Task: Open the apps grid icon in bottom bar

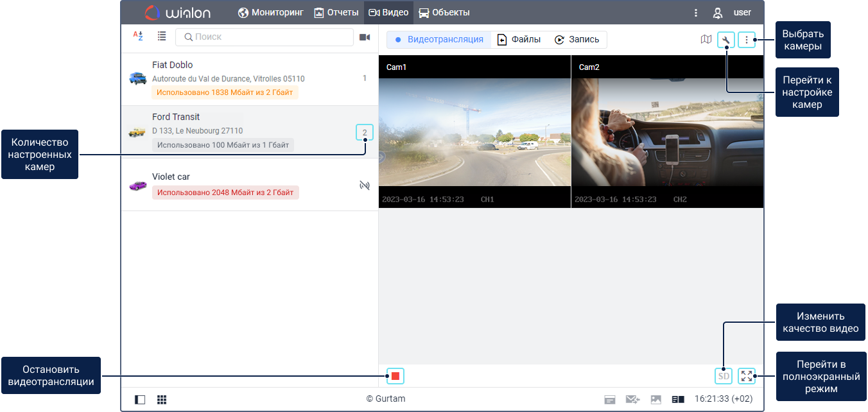Action: coord(162,399)
